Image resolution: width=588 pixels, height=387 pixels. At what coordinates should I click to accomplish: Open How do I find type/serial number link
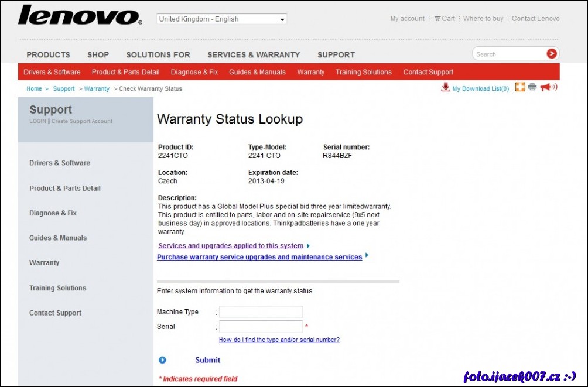point(279,340)
